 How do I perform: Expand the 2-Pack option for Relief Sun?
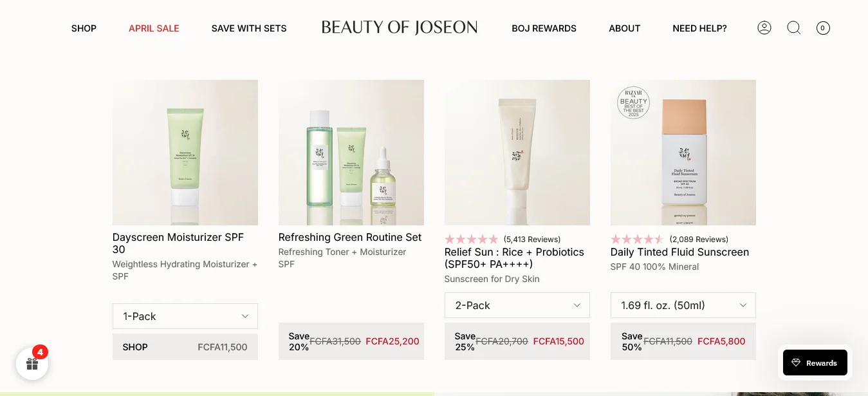click(517, 305)
